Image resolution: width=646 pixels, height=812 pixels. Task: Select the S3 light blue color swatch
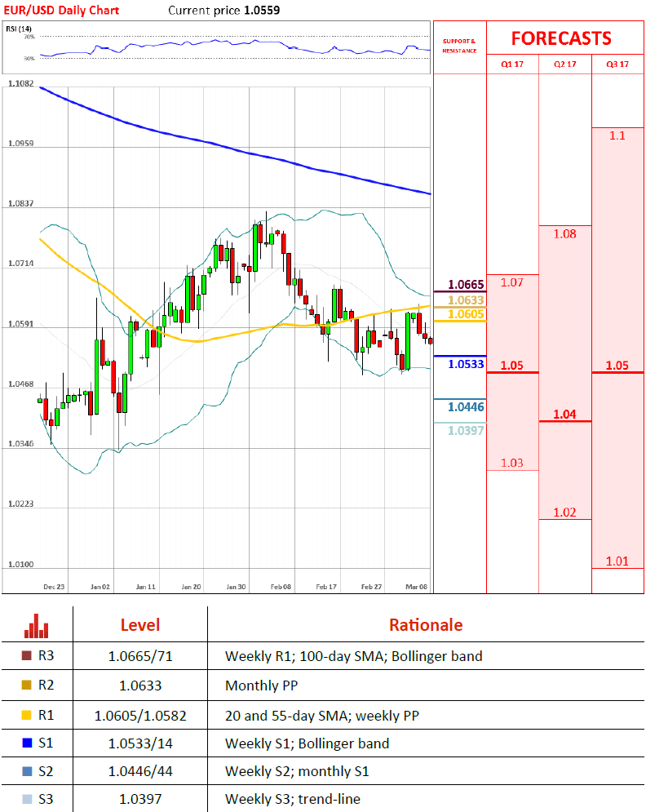(28, 799)
